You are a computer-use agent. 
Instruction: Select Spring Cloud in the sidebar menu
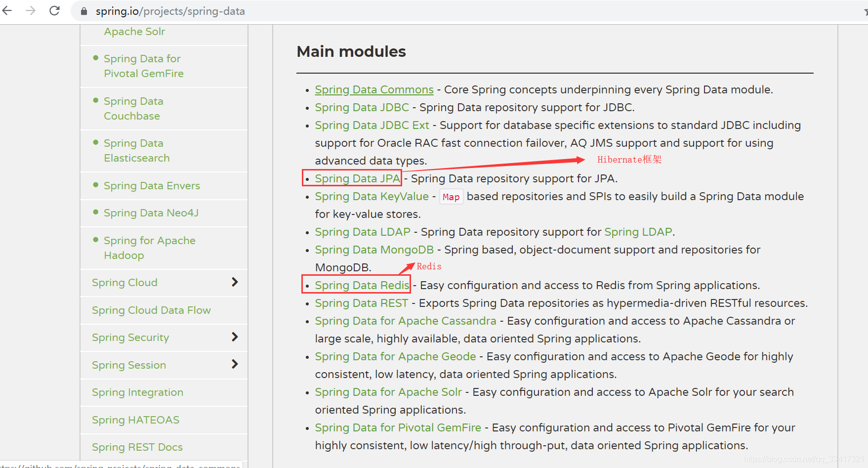coord(124,283)
